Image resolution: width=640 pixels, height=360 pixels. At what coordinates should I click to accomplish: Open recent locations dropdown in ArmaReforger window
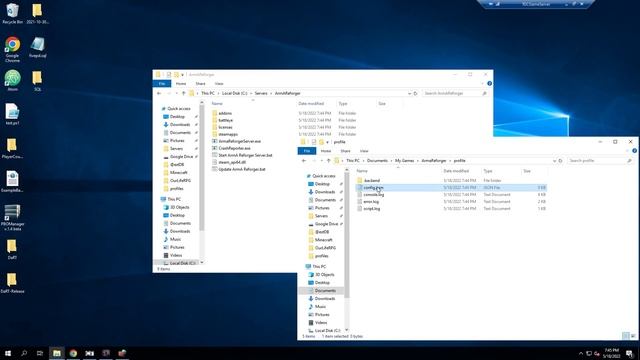click(x=177, y=93)
